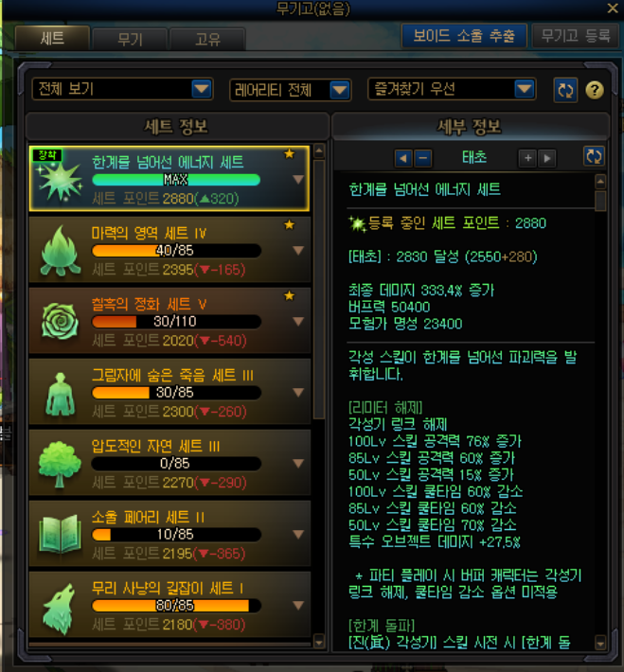Click the yellow question mark help icon
This screenshot has height=672, width=624.
pos(595,90)
